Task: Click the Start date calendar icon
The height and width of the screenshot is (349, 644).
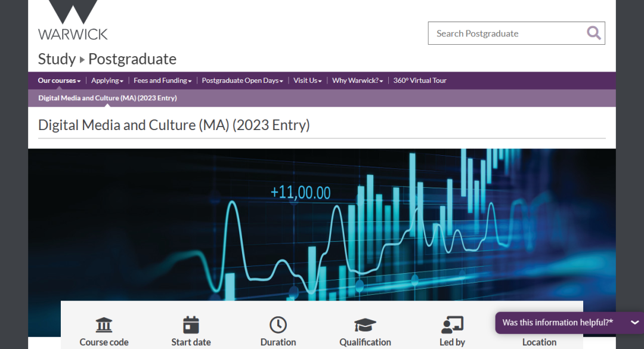Action: click(x=191, y=325)
